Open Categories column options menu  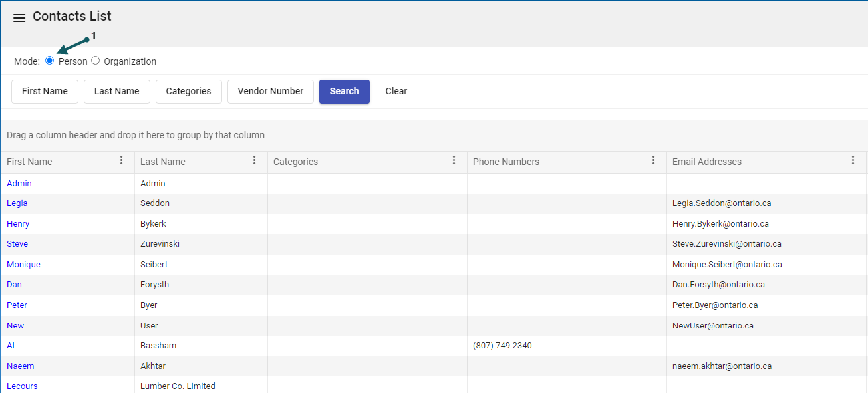(454, 160)
